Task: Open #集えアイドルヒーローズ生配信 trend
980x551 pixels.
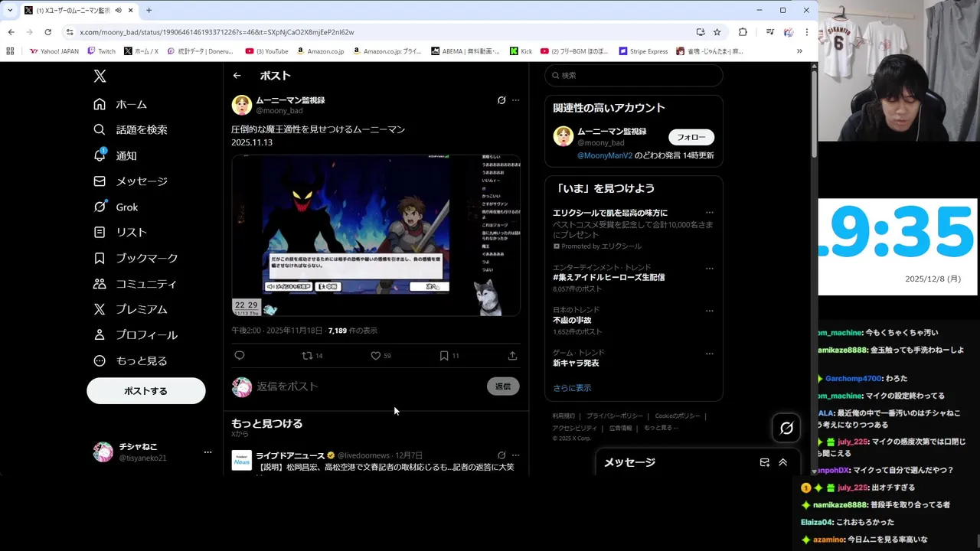Action: [x=609, y=277]
